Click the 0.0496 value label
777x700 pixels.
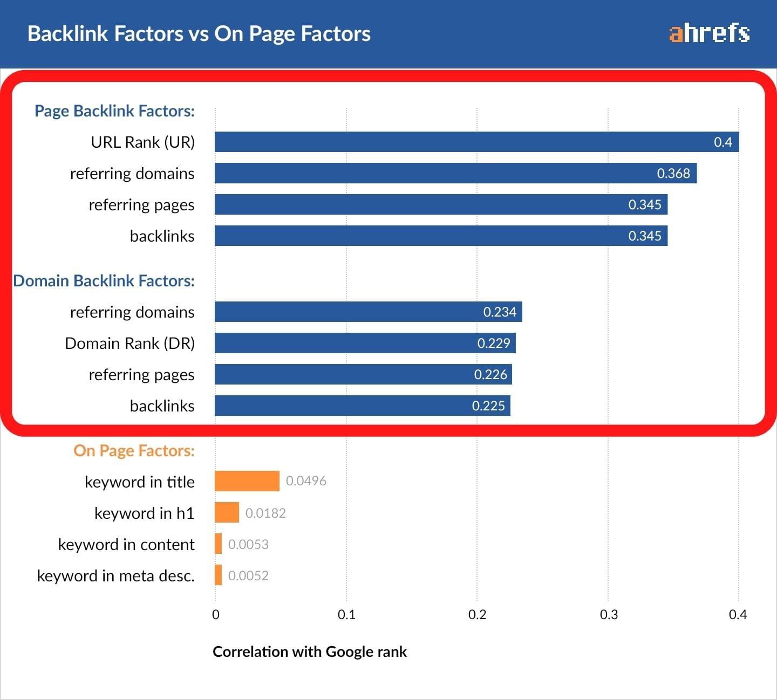click(306, 481)
